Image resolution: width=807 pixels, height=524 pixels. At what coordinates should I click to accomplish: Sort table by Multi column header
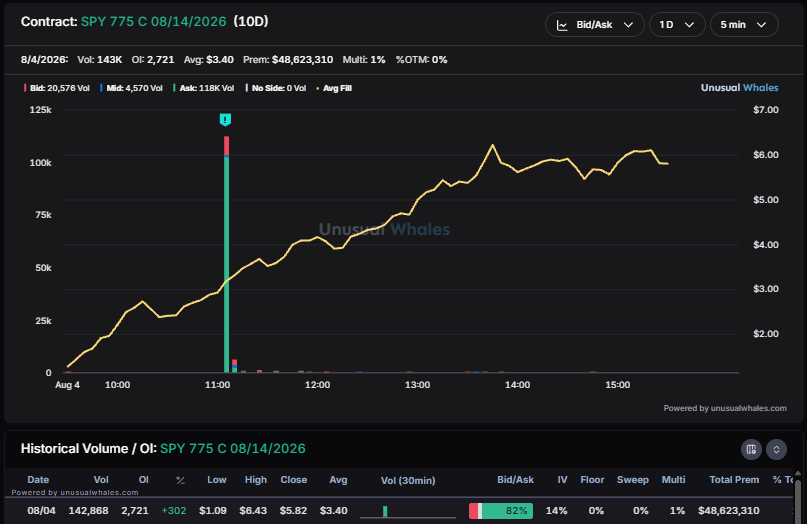(x=673, y=480)
